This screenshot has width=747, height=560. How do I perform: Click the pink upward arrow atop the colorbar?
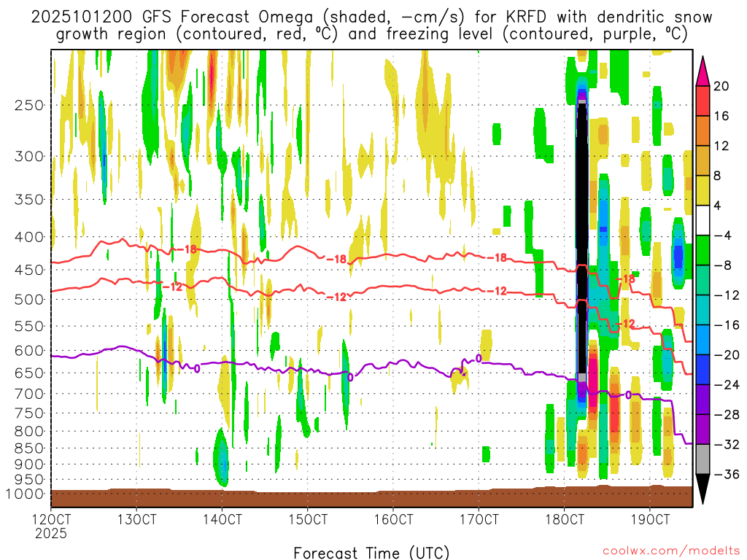pyautogui.click(x=703, y=69)
